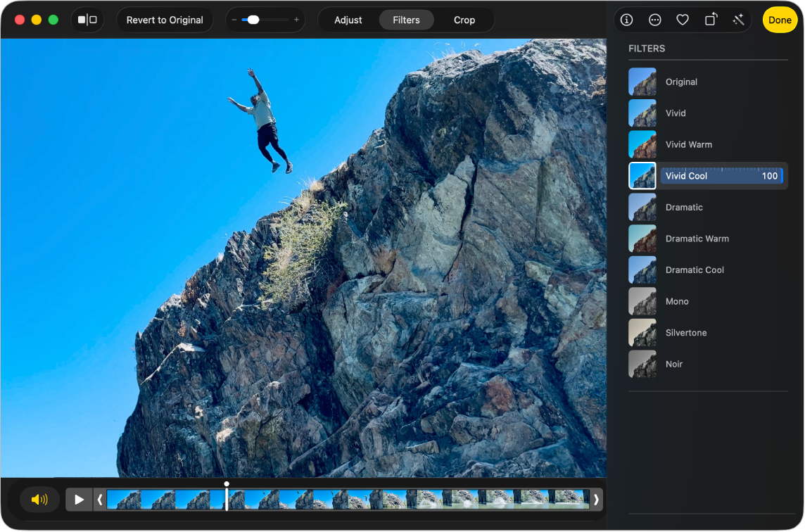View video information via the info icon
Screen dimensions: 805x532
(x=626, y=20)
